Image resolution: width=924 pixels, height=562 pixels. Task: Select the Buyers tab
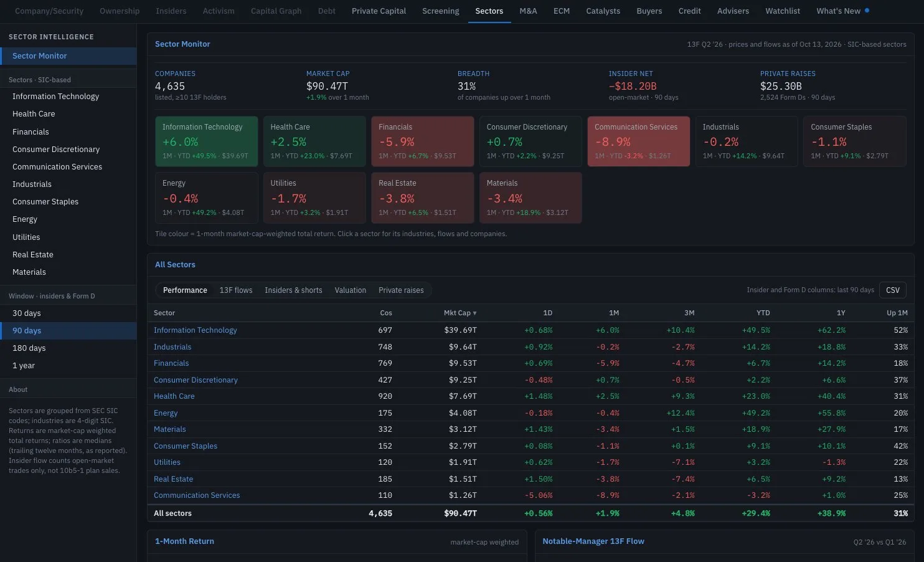click(x=649, y=11)
